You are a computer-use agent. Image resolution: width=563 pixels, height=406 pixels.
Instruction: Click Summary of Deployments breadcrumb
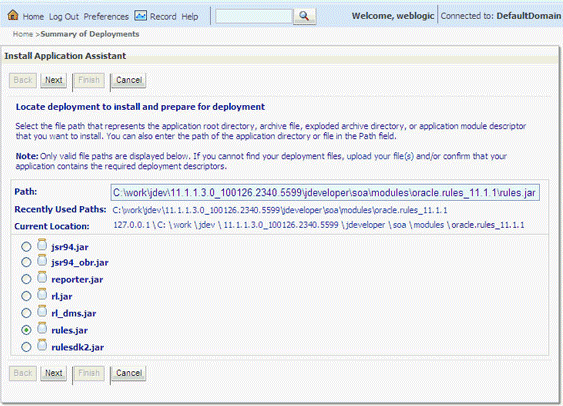click(x=90, y=34)
